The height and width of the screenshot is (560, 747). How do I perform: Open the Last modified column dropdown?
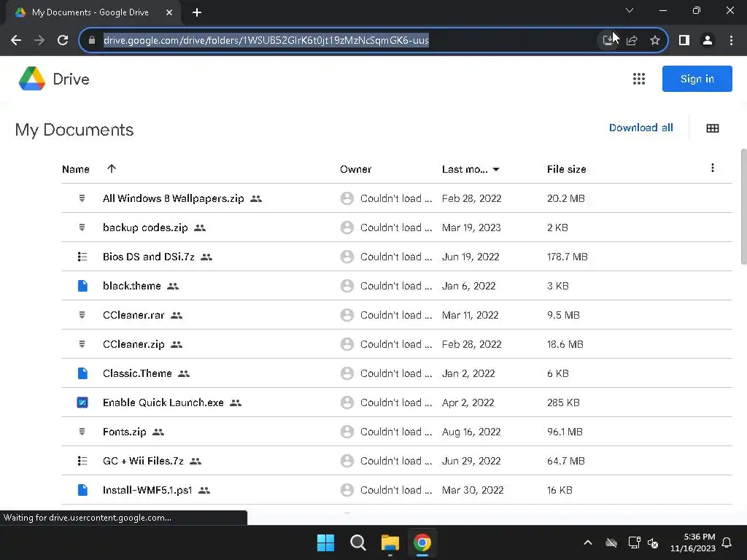pyautogui.click(x=496, y=169)
